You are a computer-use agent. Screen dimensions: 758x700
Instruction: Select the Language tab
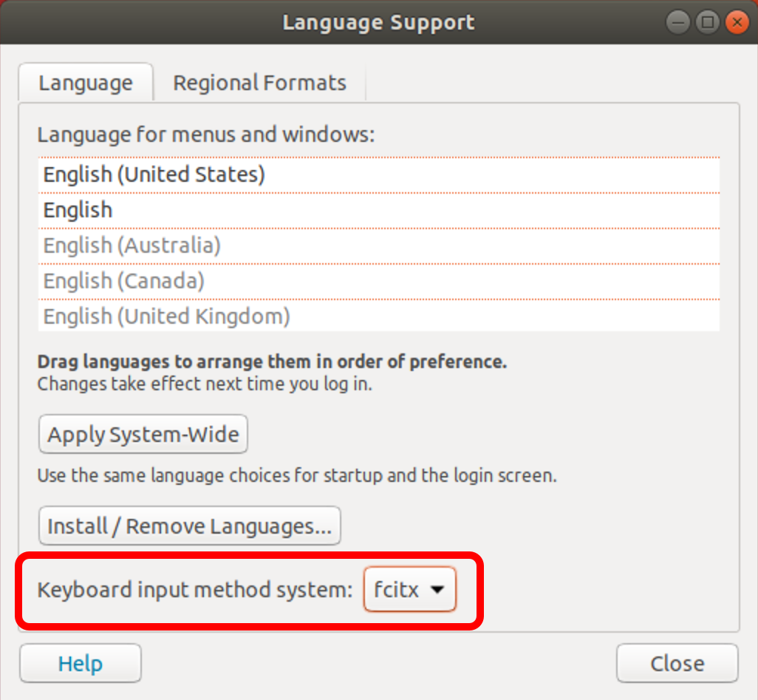[86, 83]
